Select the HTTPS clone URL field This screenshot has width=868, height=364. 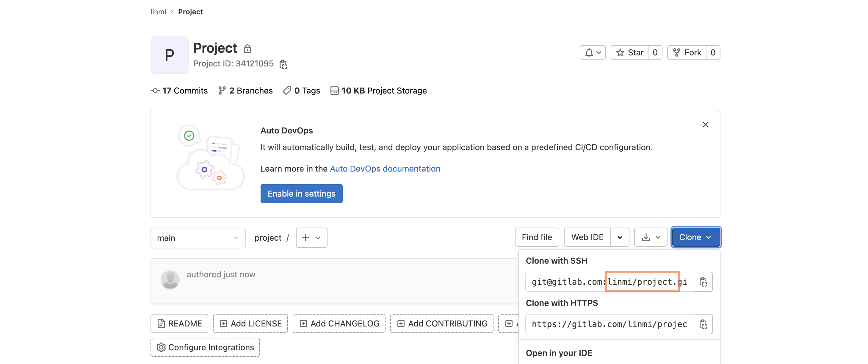[x=609, y=324]
